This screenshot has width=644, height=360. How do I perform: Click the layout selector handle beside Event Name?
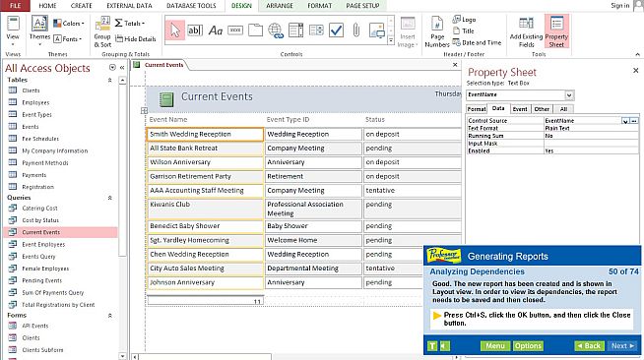144,111
